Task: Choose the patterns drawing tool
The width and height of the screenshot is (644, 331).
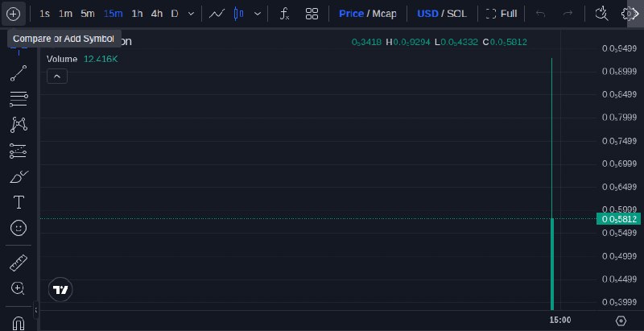Action: [19, 125]
